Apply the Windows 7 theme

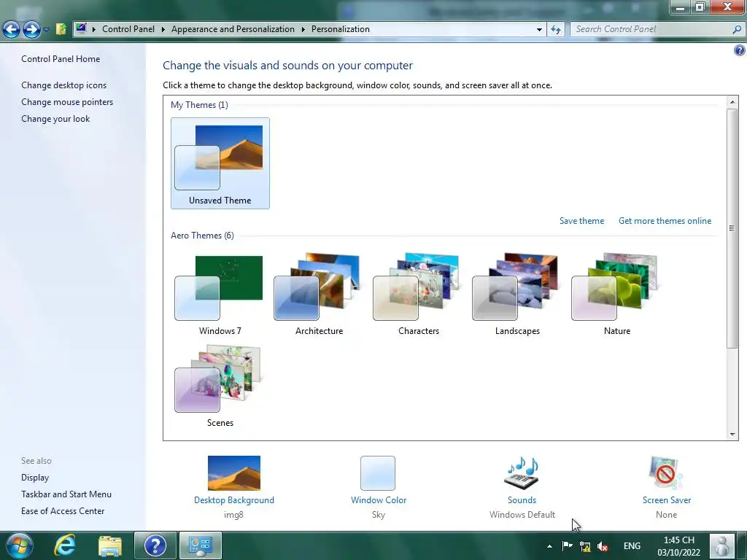[220, 294]
